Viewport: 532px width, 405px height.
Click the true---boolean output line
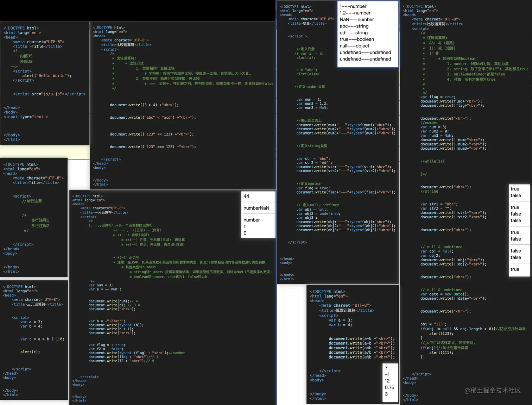[357, 39]
